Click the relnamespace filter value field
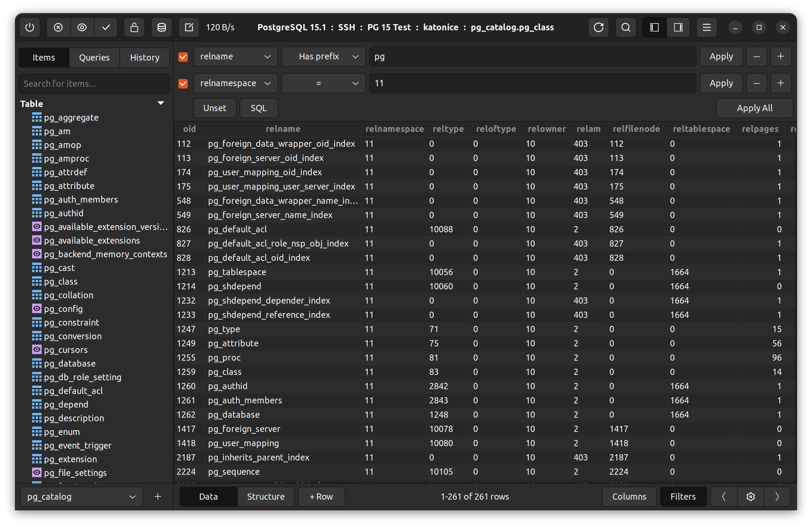The height and width of the screenshot is (527, 812). pos(533,83)
